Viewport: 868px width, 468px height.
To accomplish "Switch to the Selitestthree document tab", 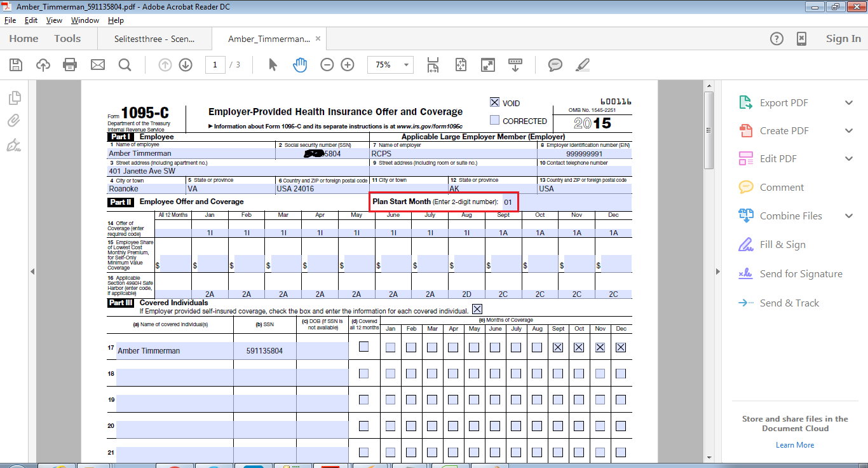I will coord(154,39).
